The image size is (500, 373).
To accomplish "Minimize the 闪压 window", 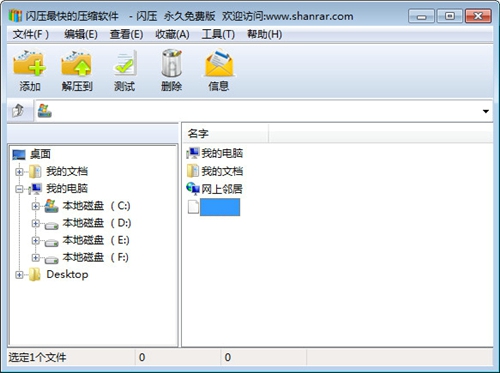I will [421, 16].
